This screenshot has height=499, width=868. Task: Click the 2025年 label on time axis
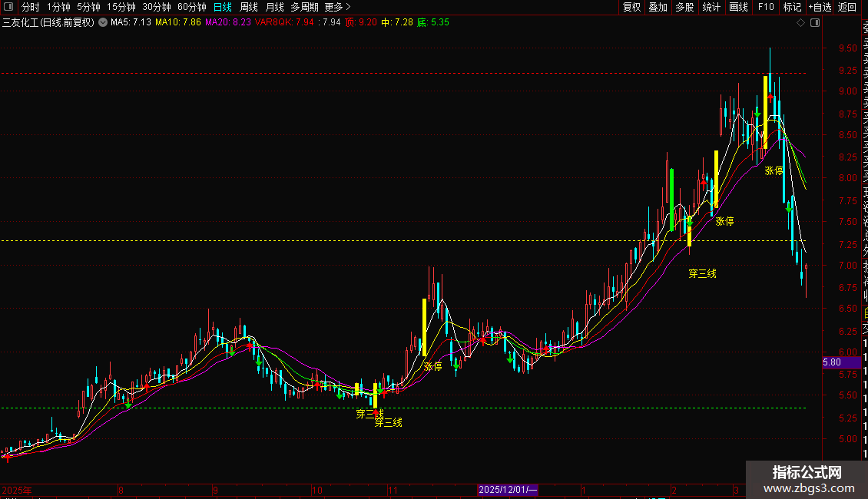click(17, 490)
